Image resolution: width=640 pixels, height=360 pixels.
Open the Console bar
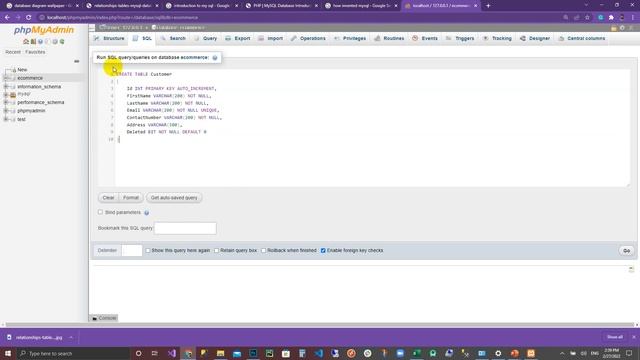tap(104, 318)
